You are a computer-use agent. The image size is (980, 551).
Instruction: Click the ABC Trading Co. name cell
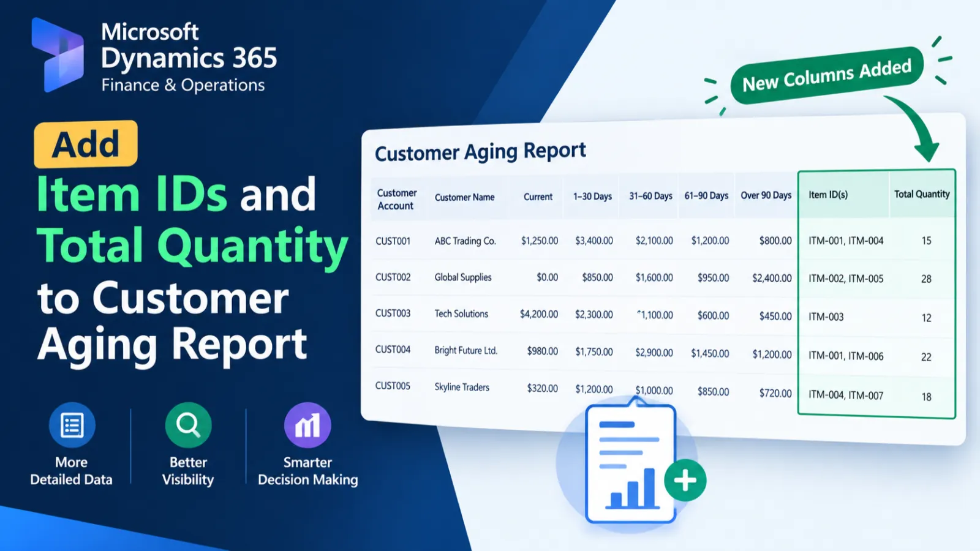[465, 241]
